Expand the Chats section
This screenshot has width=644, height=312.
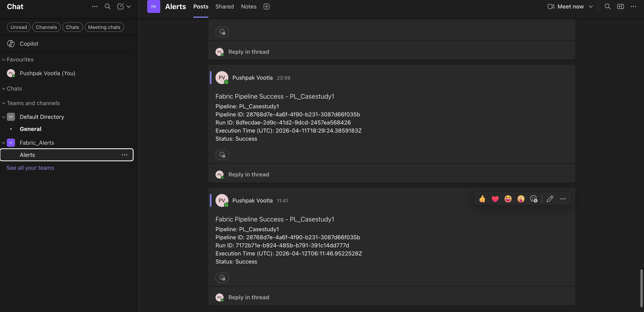(3, 89)
